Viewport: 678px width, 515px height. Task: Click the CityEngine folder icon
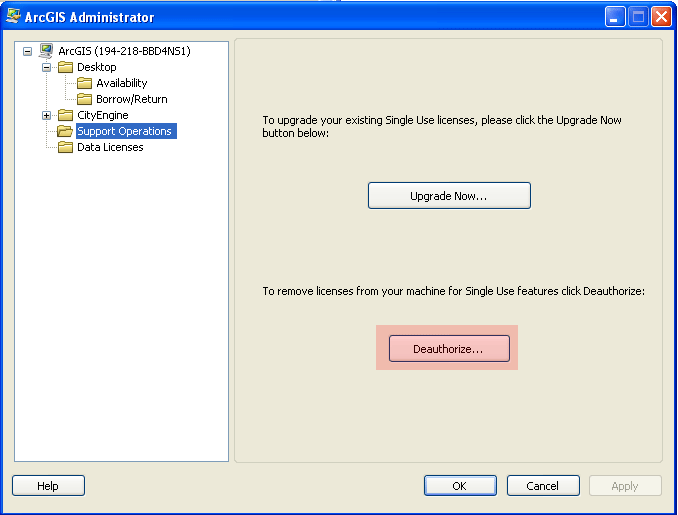point(65,115)
